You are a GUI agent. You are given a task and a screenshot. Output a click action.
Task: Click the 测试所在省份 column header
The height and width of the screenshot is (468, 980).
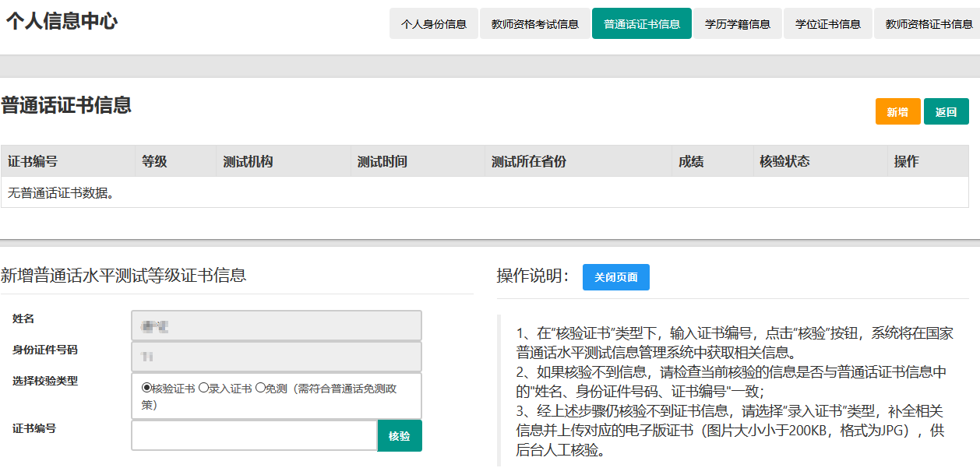528,161
